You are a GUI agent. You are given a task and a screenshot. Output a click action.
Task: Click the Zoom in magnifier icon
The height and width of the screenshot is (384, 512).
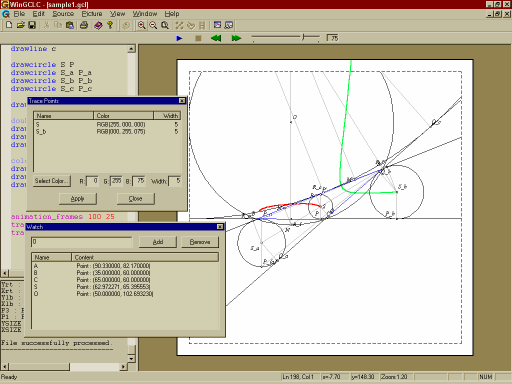coord(142,25)
